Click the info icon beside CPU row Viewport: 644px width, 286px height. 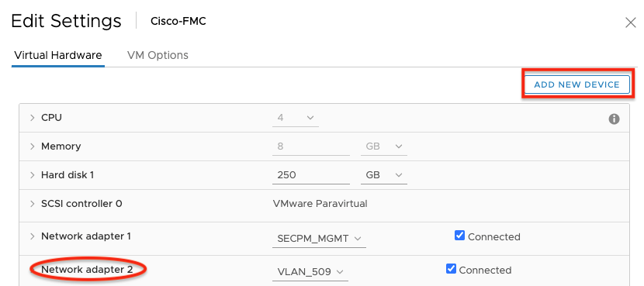[614, 119]
